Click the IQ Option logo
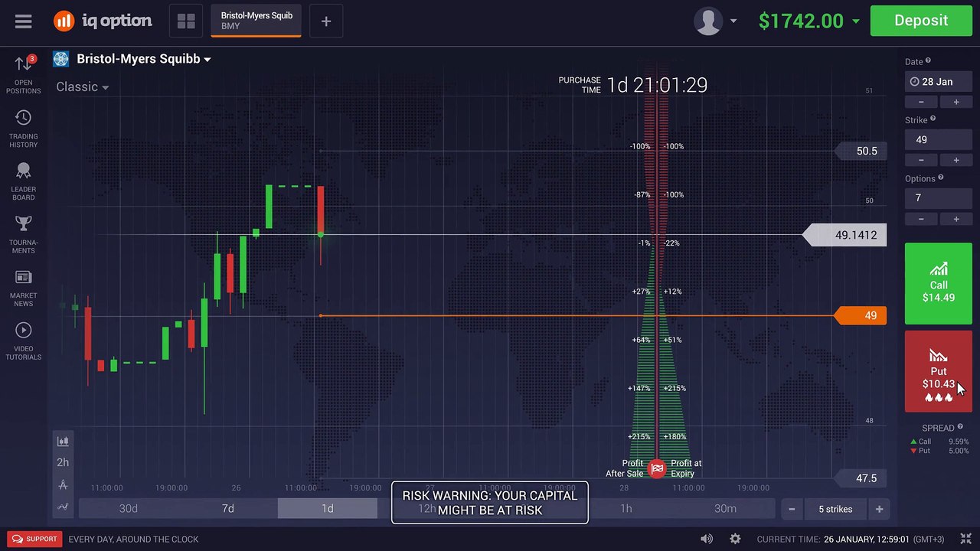Image resolution: width=980 pixels, height=551 pixels. (x=103, y=21)
